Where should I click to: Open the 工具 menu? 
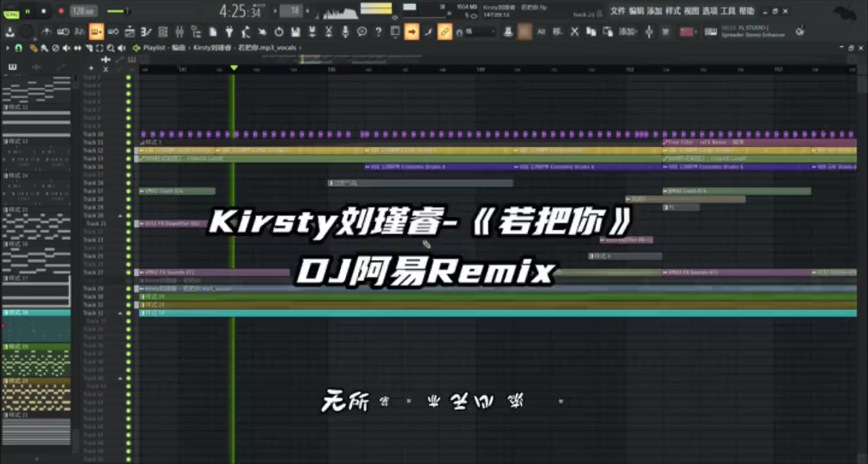[x=728, y=11]
